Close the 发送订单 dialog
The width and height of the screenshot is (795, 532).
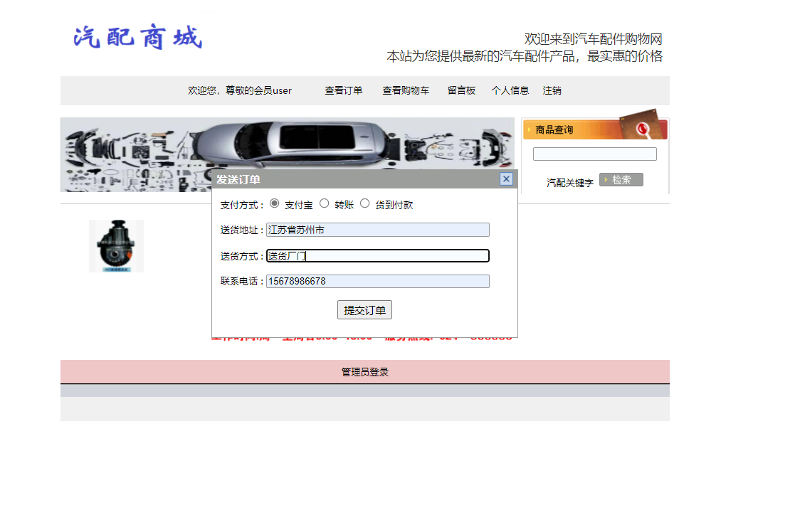506,179
